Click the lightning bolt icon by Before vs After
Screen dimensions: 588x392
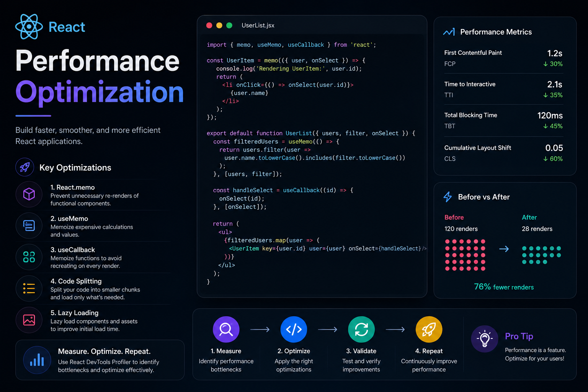click(448, 197)
